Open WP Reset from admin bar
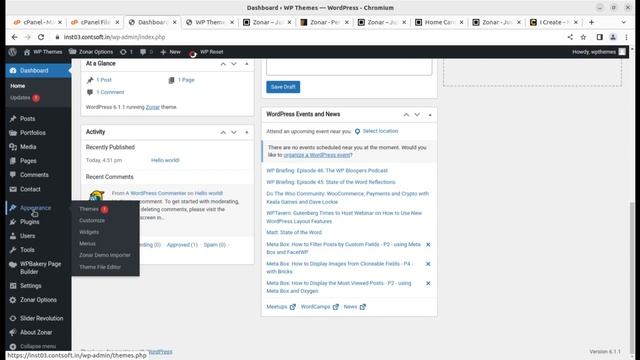Image resolution: width=640 pixels, height=360 pixels. click(206, 52)
